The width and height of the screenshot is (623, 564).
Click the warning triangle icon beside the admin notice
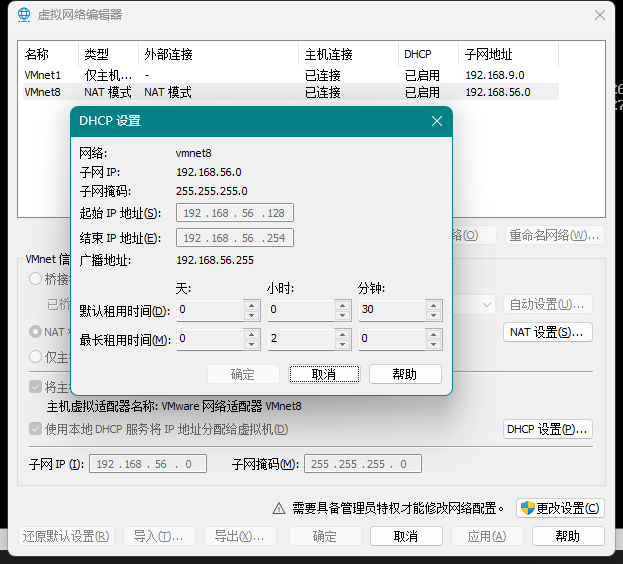[279, 508]
